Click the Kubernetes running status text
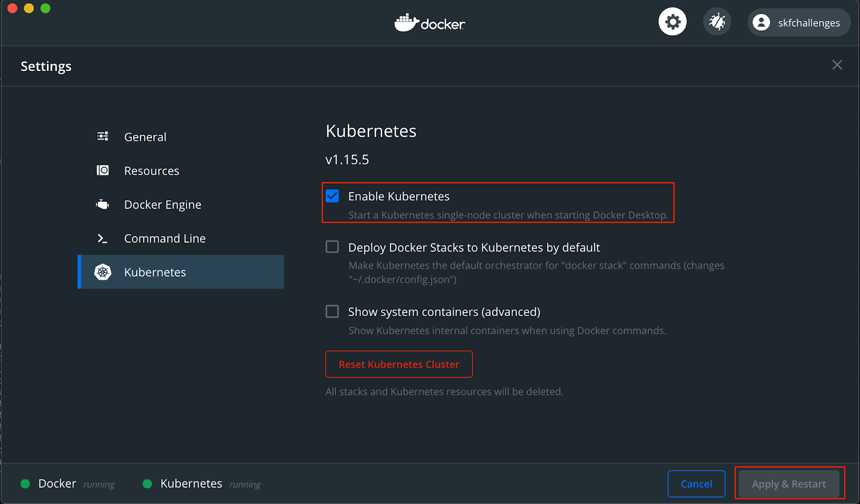Screen dimensions: 860x504 (x=245, y=485)
